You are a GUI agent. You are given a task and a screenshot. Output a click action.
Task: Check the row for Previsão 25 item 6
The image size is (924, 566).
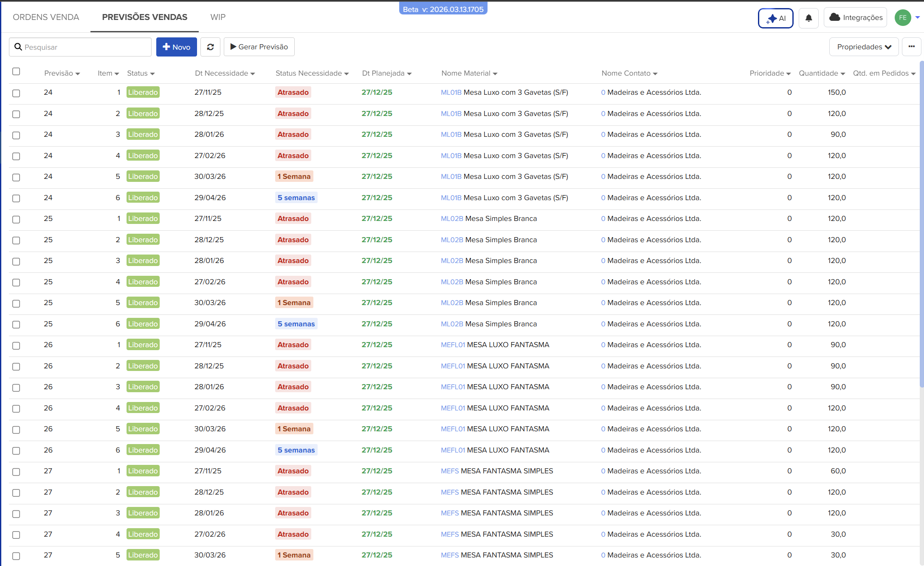[16, 325]
